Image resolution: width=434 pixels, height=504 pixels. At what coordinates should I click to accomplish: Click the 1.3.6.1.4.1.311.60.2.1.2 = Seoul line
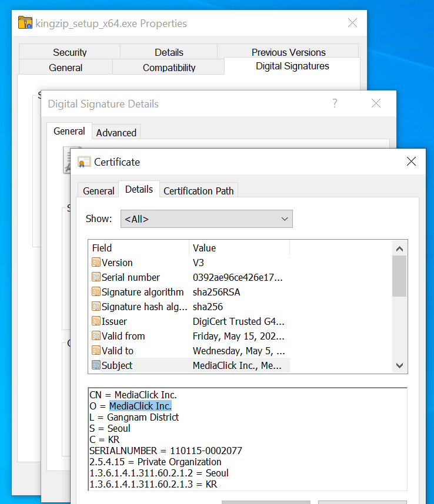click(159, 473)
